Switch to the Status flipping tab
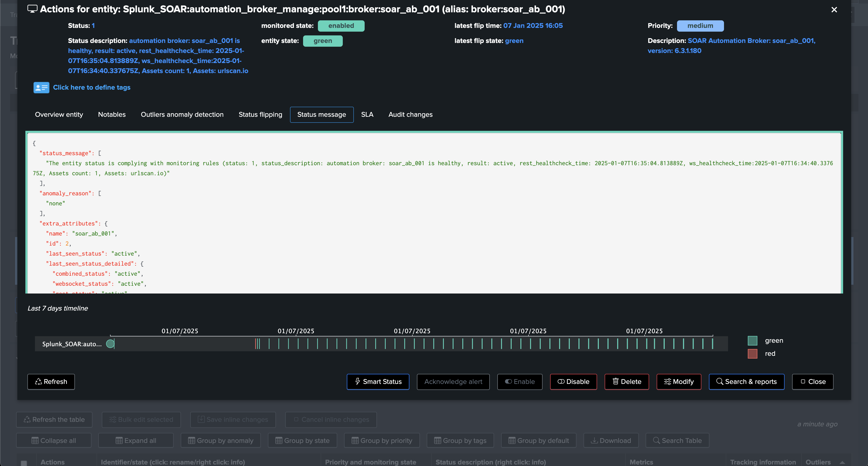 (x=260, y=114)
